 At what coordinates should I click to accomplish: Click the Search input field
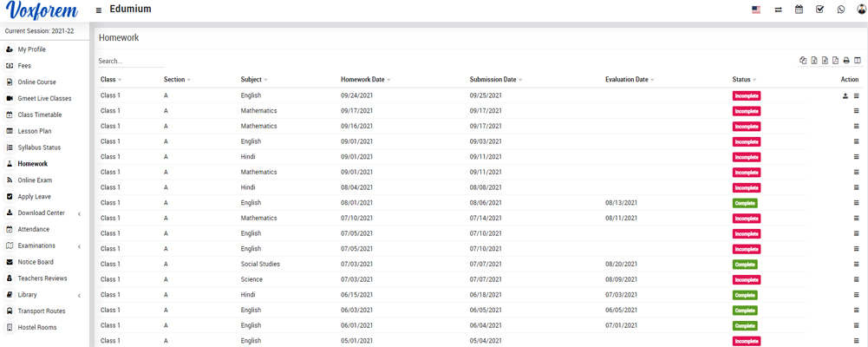point(131,62)
